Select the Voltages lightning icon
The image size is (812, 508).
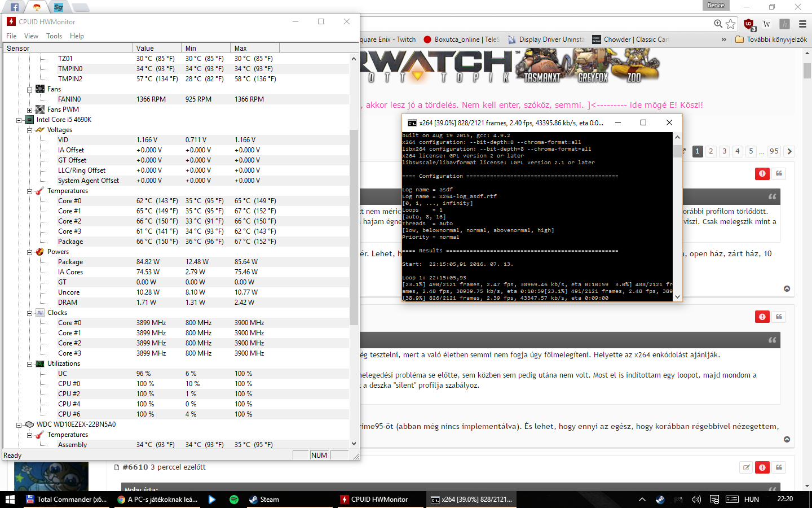click(x=40, y=130)
